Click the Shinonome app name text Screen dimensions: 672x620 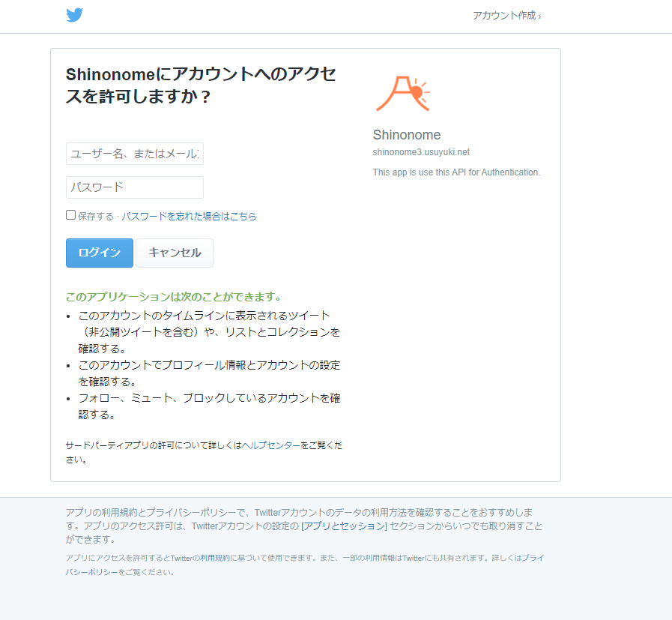[407, 135]
